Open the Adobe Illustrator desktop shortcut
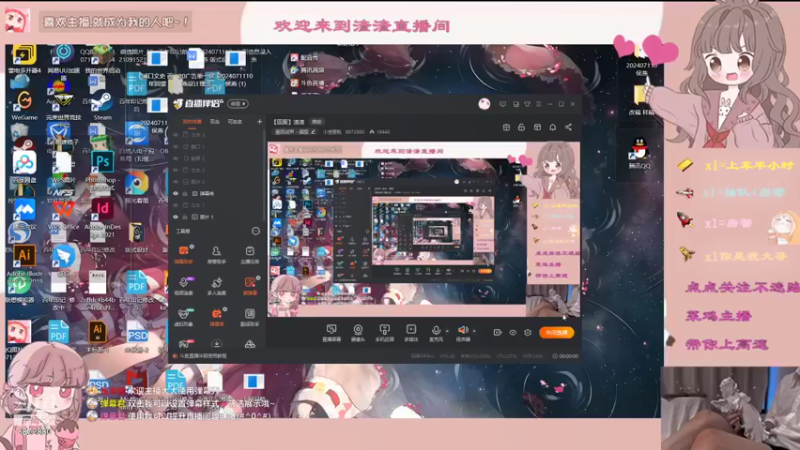800x450 pixels. [x=23, y=263]
